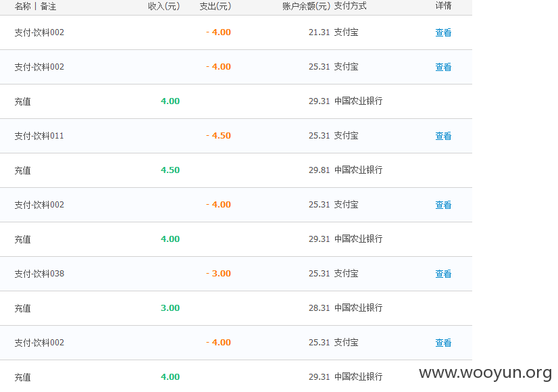
Task: Click 支付宝 in the 饮料011 row
Action: tap(346, 135)
